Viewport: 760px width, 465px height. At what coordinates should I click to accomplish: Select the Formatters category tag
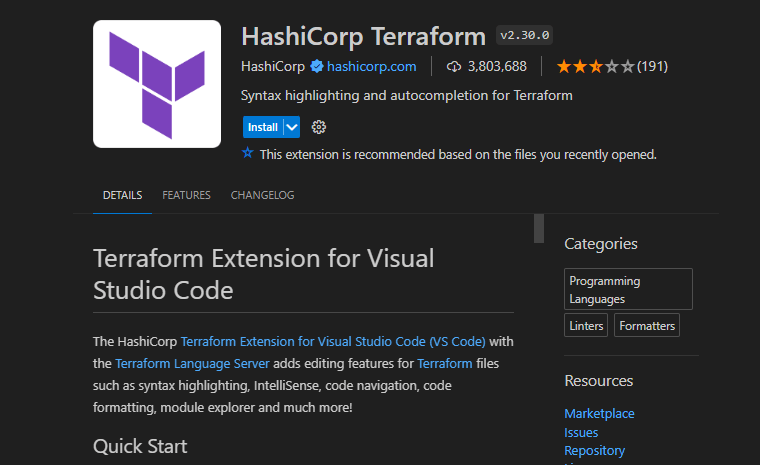647,325
